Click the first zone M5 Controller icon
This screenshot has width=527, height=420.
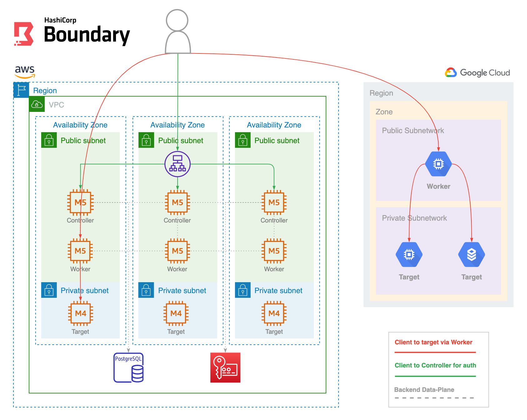(x=80, y=202)
